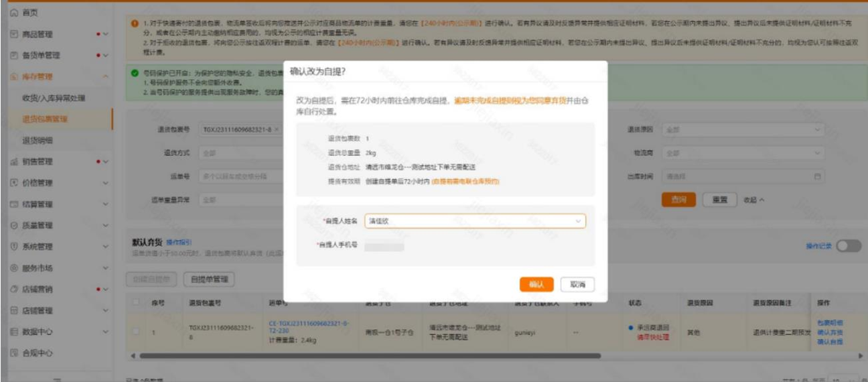Click the 首页 home icon in sidebar

(x=13, y=13)
